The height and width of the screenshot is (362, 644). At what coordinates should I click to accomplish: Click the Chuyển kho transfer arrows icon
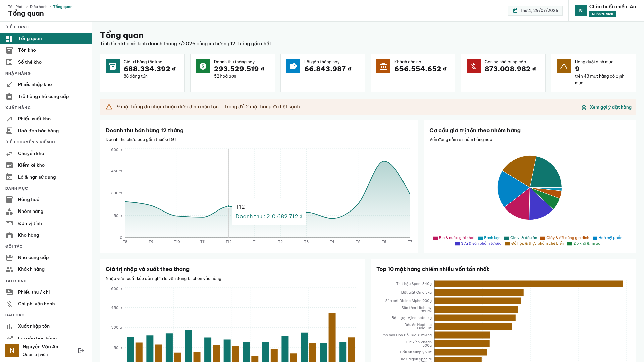click(9, 154)
